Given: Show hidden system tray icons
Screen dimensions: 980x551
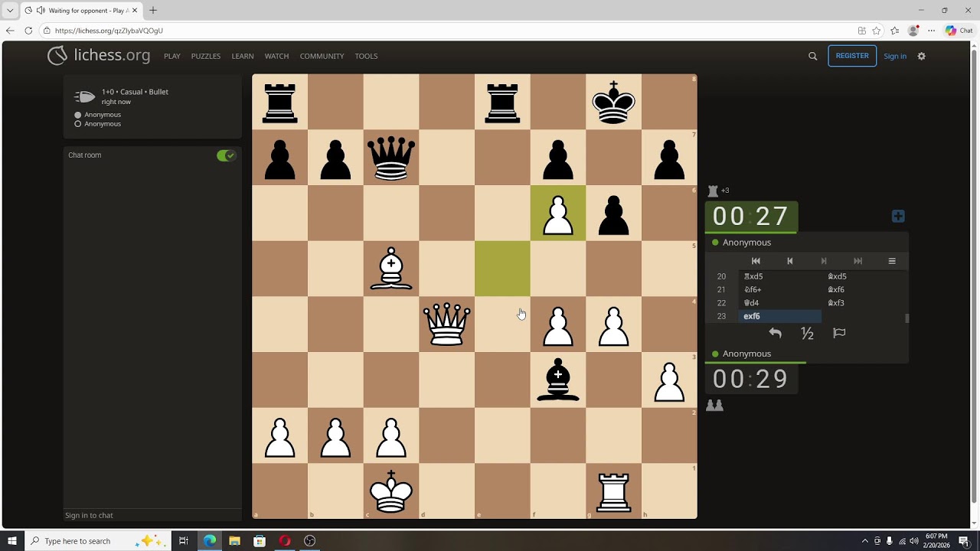Looking at the screenshot, I should coord(865,541).
